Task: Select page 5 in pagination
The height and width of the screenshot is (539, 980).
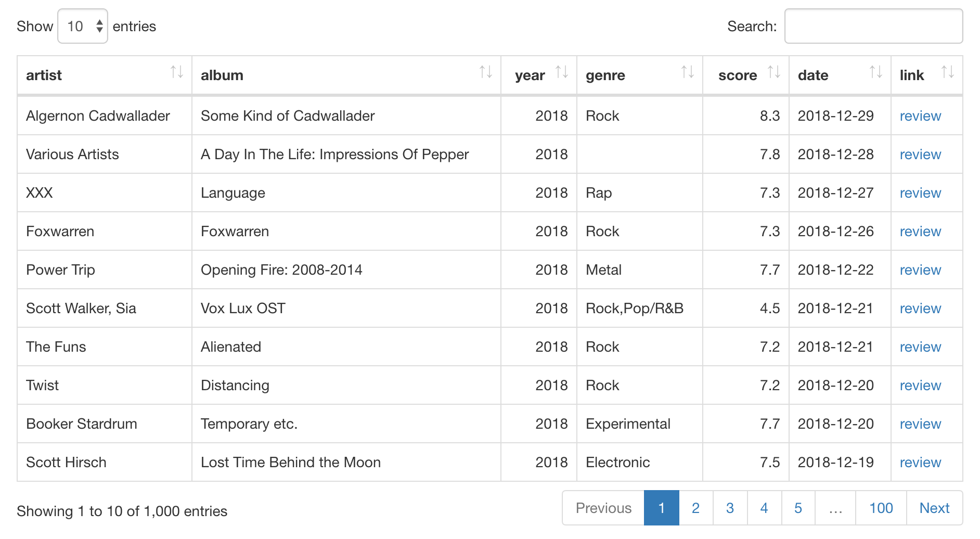Action: [798, 508]
